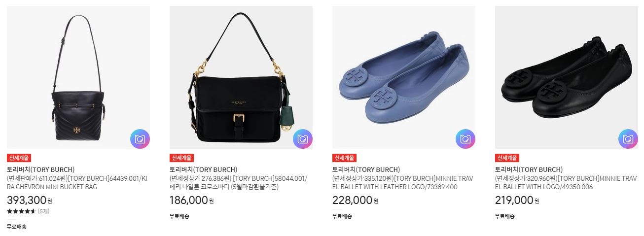Click camera search icon on nylon crossbody bag
Screen dimensions: 644x236
(303, 139)
